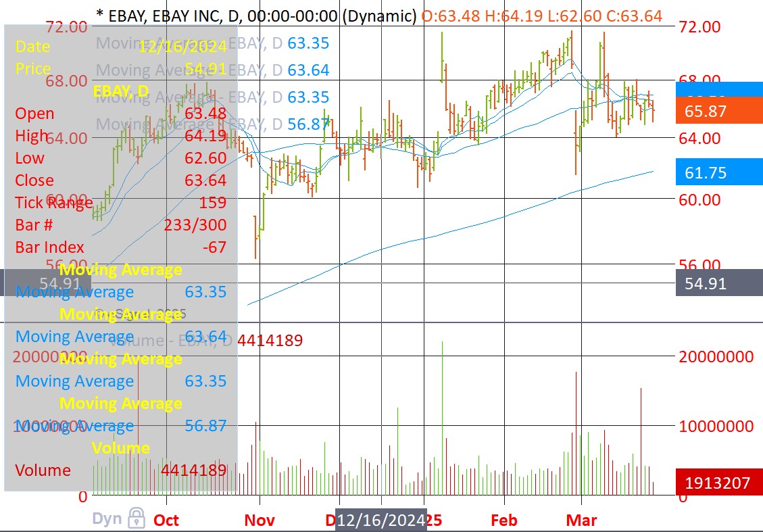Click the Nov label on time axis

tap(259, 521)
